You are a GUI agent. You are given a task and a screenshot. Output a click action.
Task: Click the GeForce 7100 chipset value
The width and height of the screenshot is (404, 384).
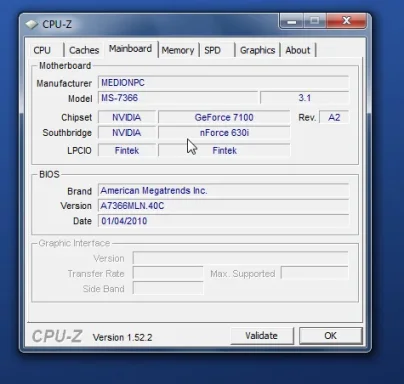tap(224, 117)
